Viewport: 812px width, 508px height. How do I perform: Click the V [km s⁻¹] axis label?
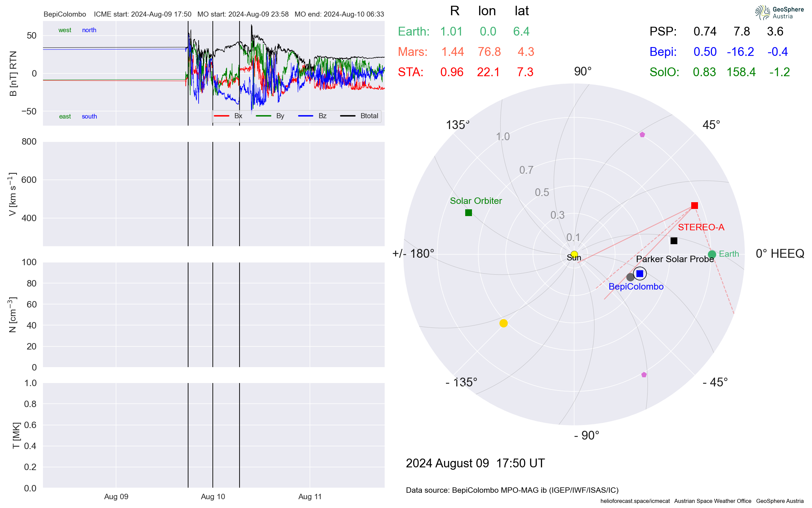click(13, 194)
